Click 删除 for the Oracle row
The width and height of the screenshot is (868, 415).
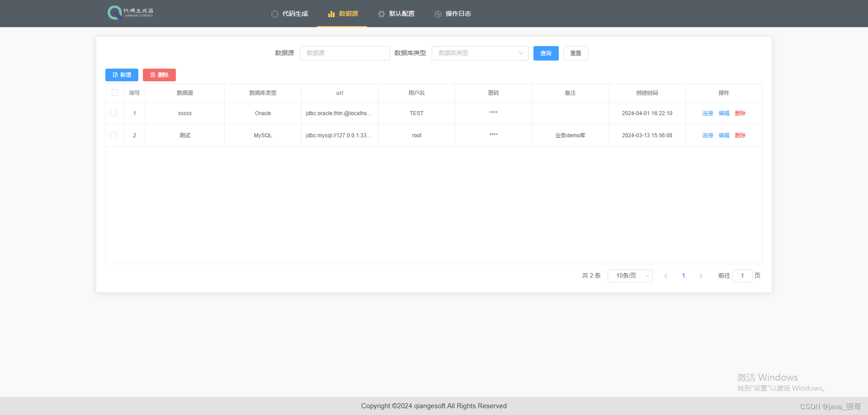(740, 113)
